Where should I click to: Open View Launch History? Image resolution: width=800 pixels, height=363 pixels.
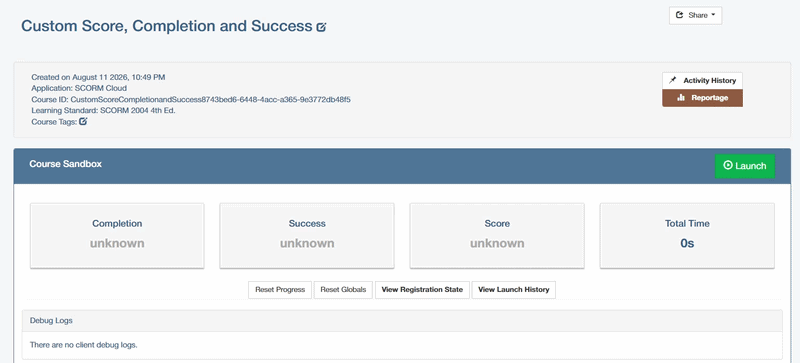[514, 289]
